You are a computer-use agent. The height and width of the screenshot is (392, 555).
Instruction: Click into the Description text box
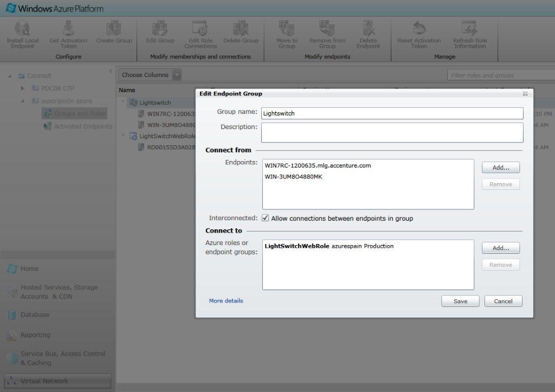pos(392,132)
